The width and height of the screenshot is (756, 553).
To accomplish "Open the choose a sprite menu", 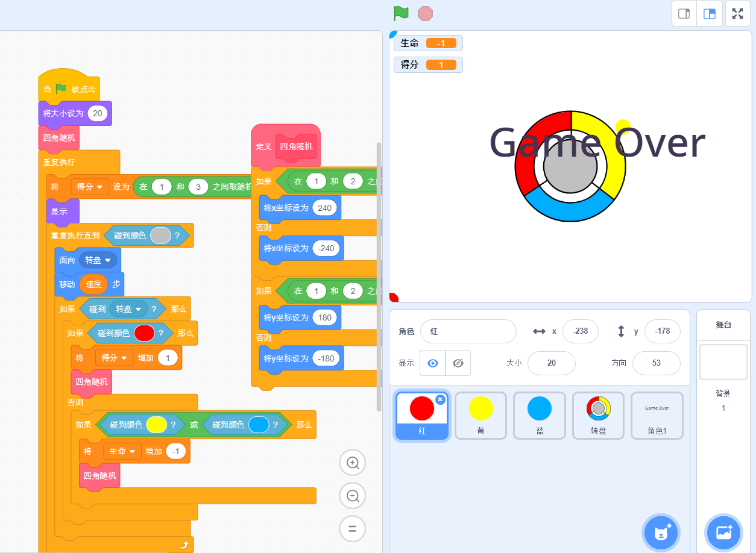I will 661,533.
